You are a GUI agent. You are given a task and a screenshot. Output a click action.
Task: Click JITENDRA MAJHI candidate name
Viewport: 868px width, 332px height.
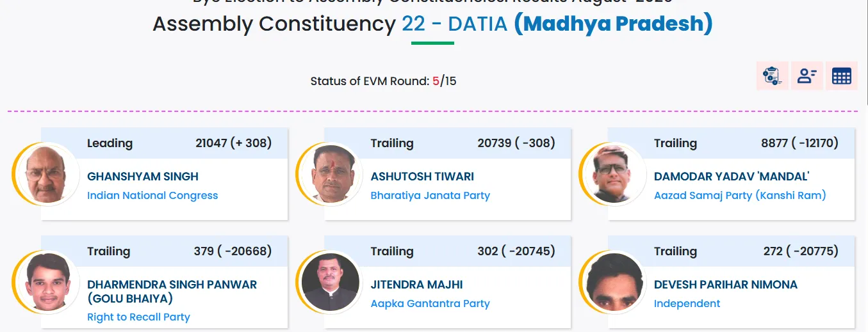(416, 285)
